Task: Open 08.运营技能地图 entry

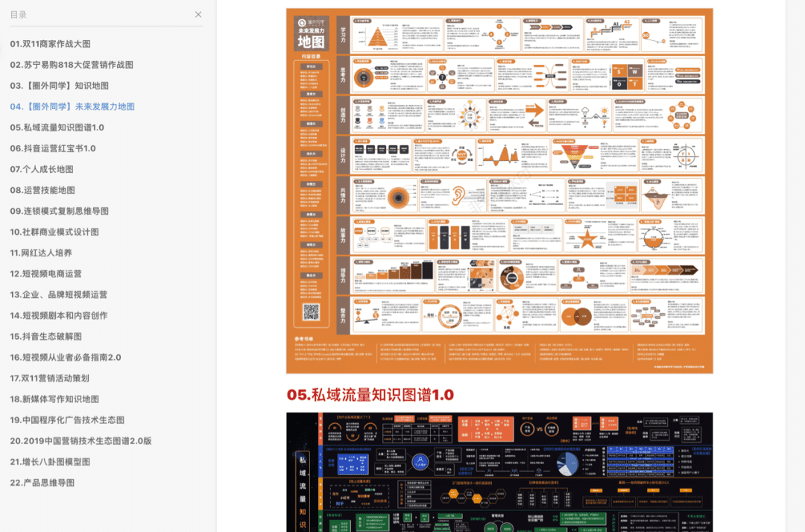Action: coord(42,190)
